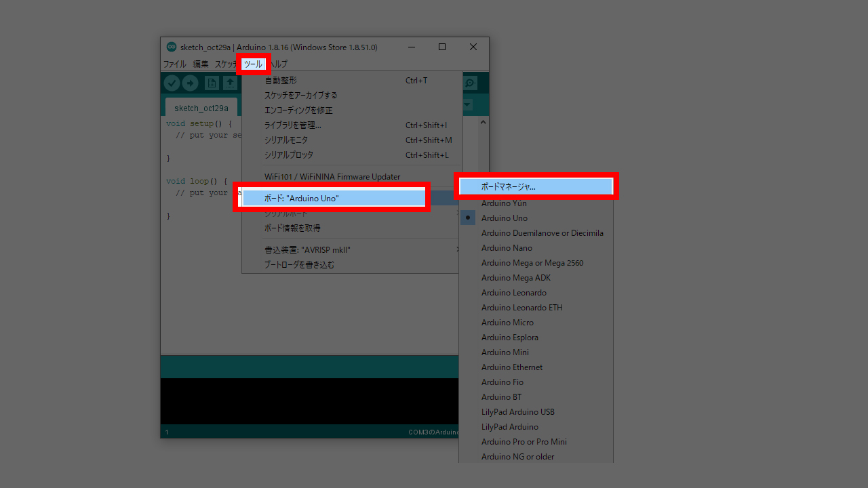Click the New sketch file icon
The height and width of the screenshot is (488, 868).
point(212,83)
